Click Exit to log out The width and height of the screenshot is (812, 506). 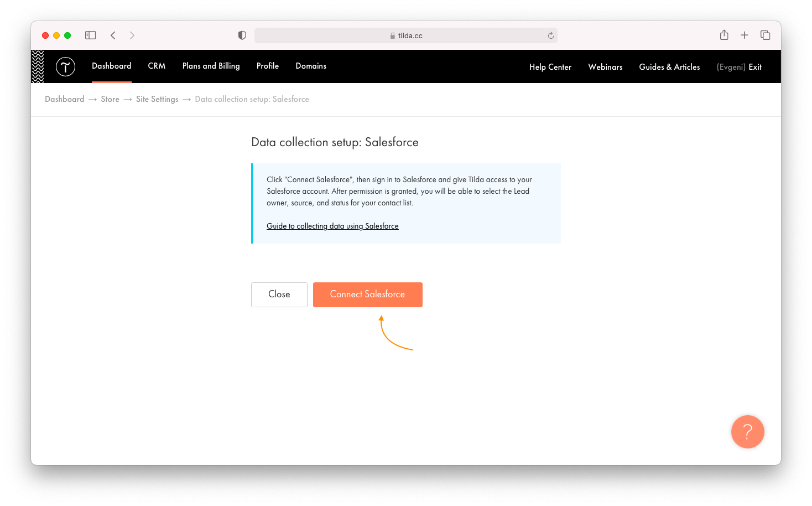pyautogui.click(x=755, y=67)
